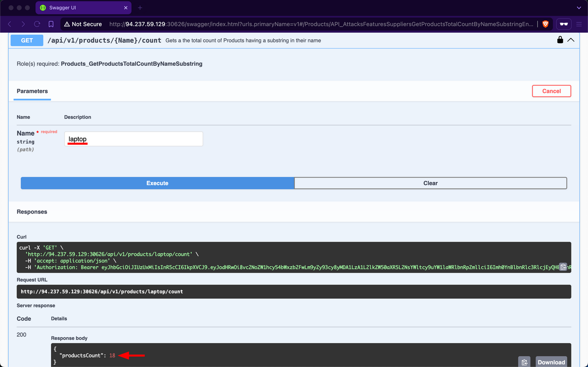Open the browser hamburger menu
588x367 pixels.
pyautogui.click(x=579, y=24)
